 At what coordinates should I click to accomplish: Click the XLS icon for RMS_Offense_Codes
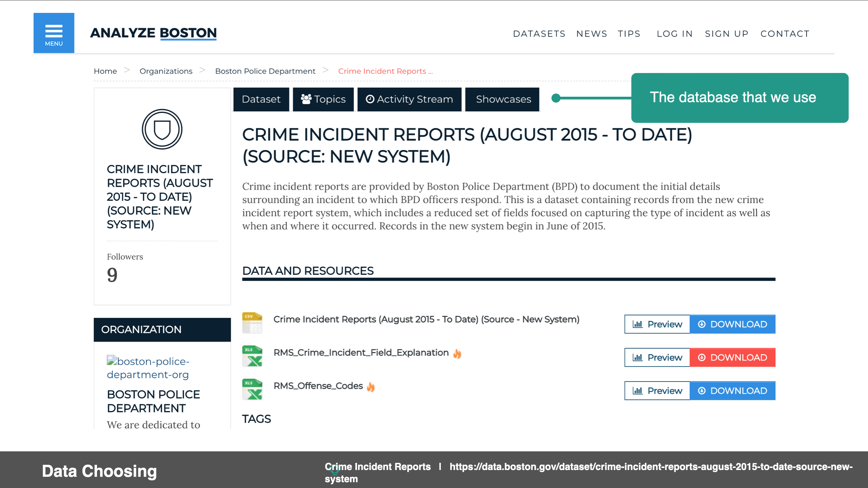click(252, 389)
